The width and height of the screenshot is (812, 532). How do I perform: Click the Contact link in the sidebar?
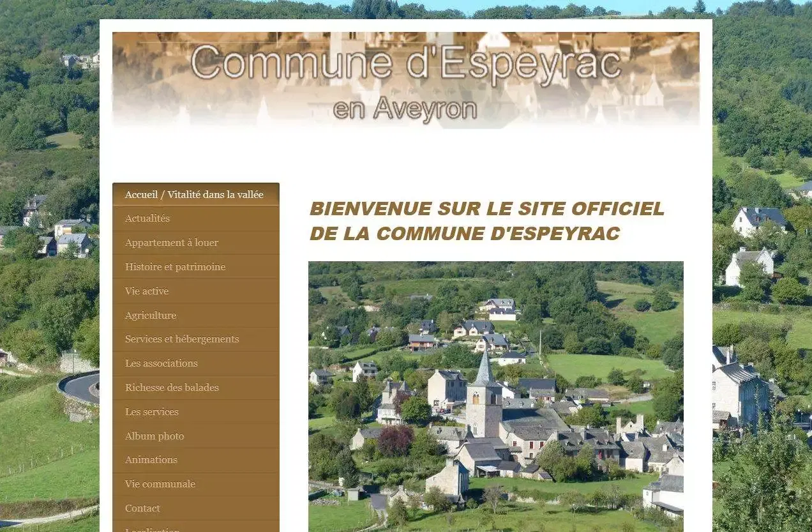[x=142, y=508]
